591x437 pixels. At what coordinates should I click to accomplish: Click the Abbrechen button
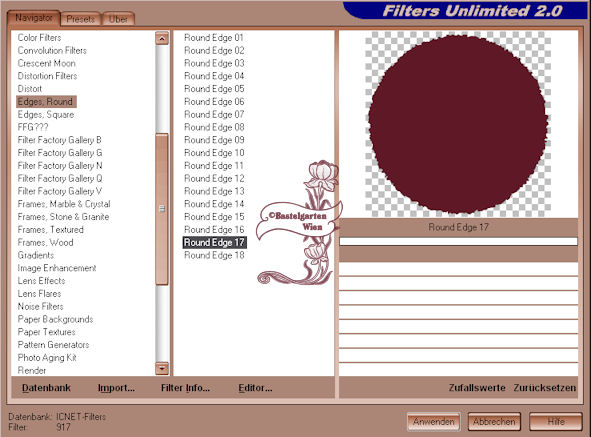494,422
